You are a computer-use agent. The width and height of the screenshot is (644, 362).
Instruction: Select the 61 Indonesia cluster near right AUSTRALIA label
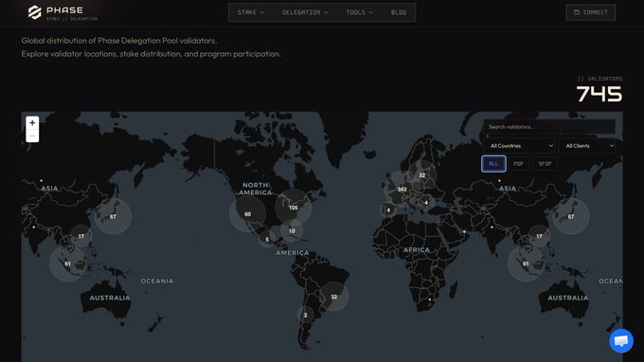[x=526, y=263]
